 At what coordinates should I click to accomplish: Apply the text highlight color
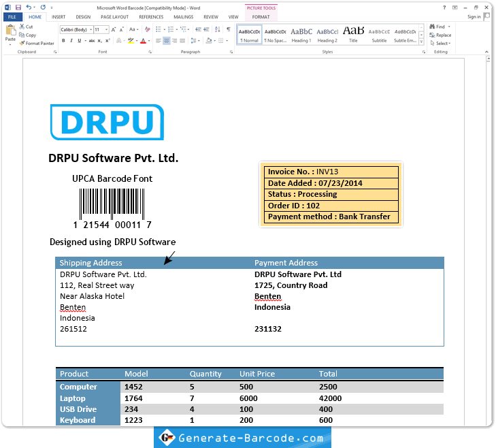tap(131, 41)
